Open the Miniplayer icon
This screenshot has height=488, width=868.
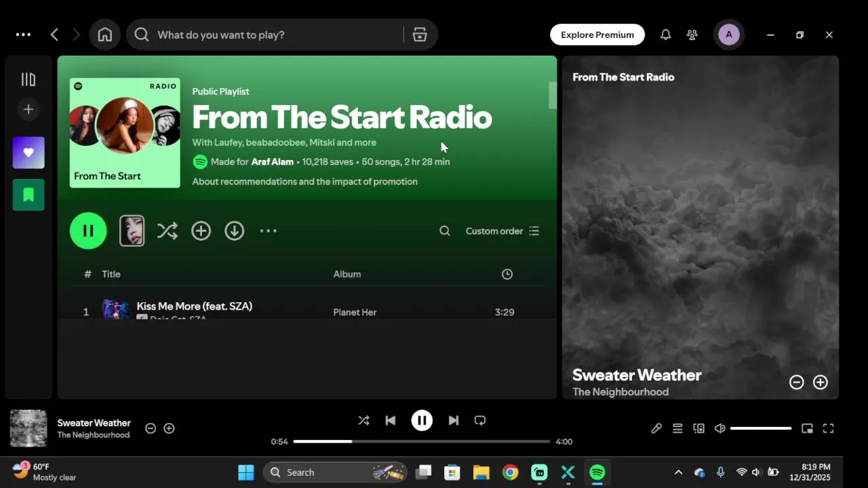(x=807, y=428)
